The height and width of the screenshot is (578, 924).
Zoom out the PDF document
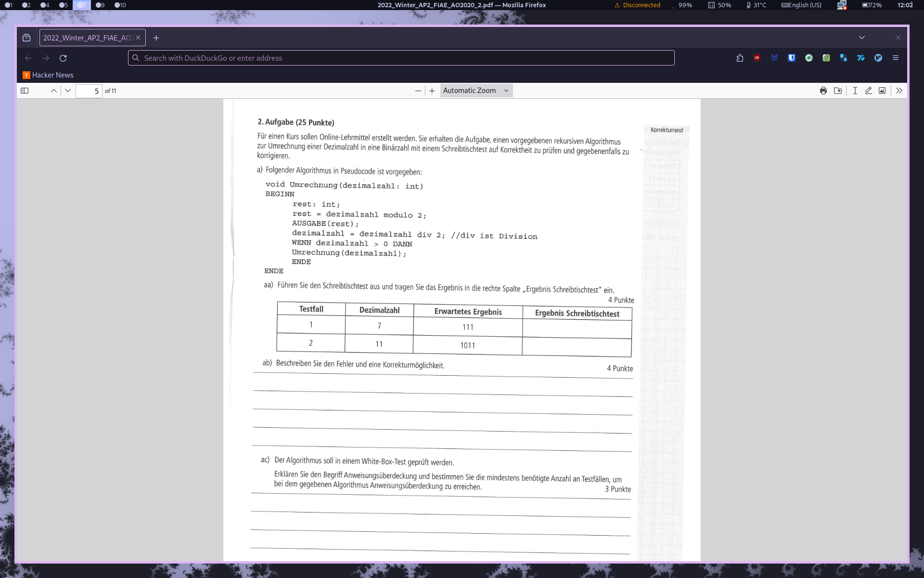point(418,91)
